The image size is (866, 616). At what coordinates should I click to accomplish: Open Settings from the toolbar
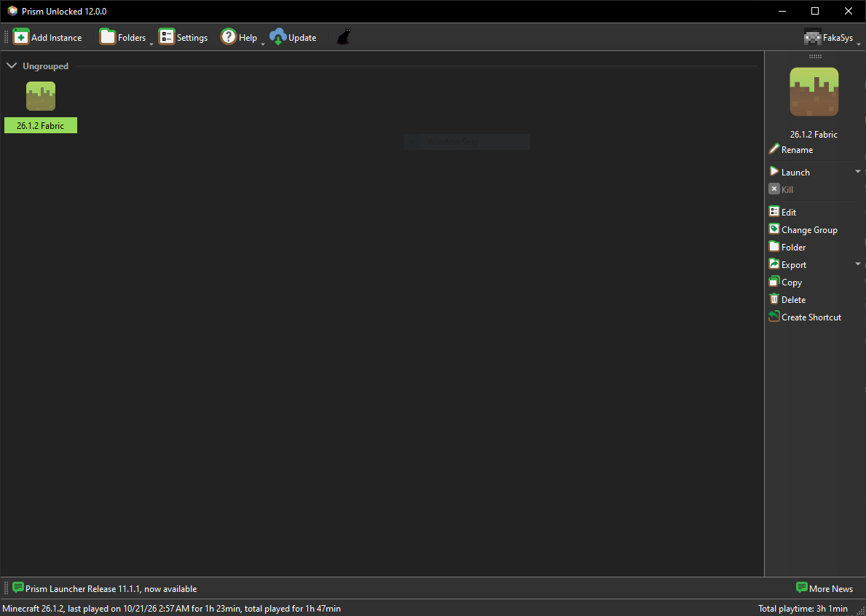pyautogui.click(x=183, y=37)
